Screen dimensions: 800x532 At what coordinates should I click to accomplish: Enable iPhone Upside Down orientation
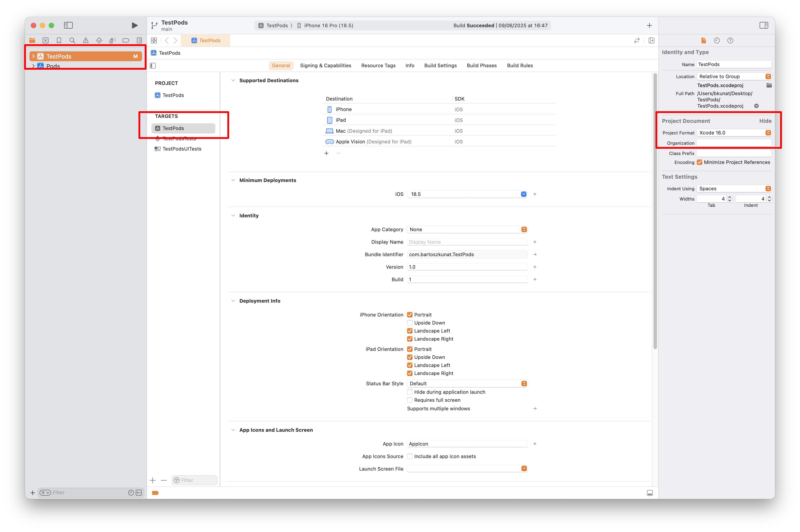[x=410, y=323]
